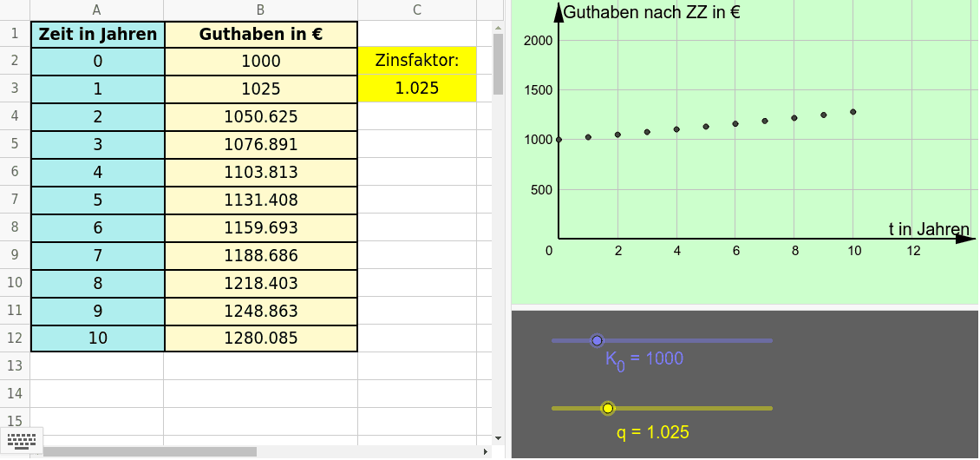Select row 14 header

click(15, 393)
